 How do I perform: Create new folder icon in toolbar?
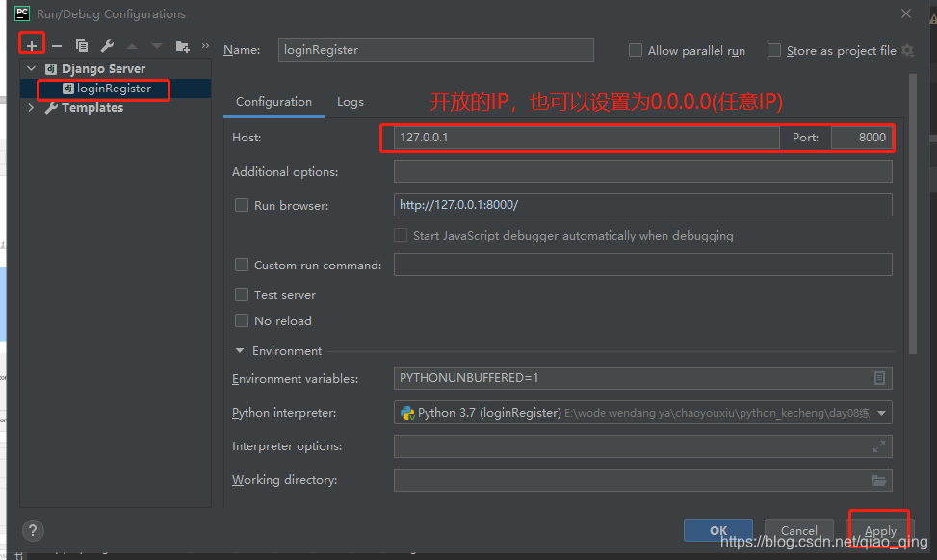182,46
